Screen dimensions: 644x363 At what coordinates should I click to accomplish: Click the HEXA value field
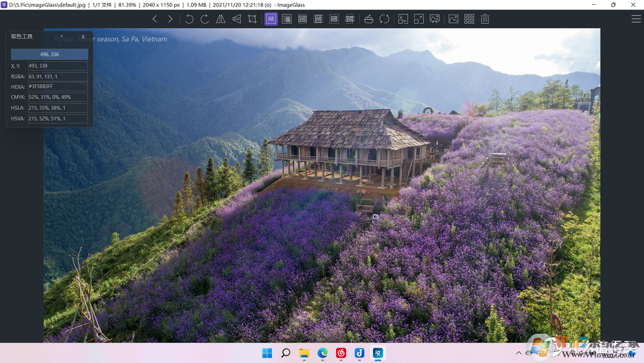[x=57, y=86]
